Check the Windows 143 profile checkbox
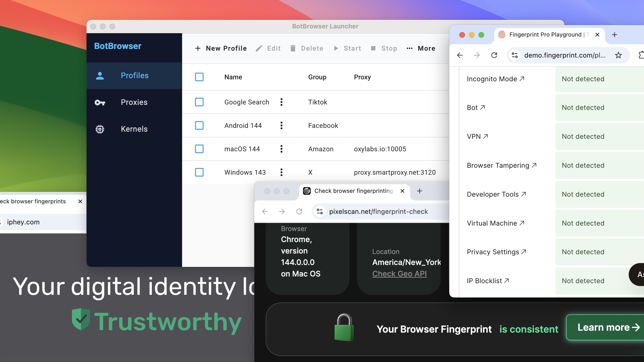The height and width of the screenshot is (362, 644). (199, 172)
